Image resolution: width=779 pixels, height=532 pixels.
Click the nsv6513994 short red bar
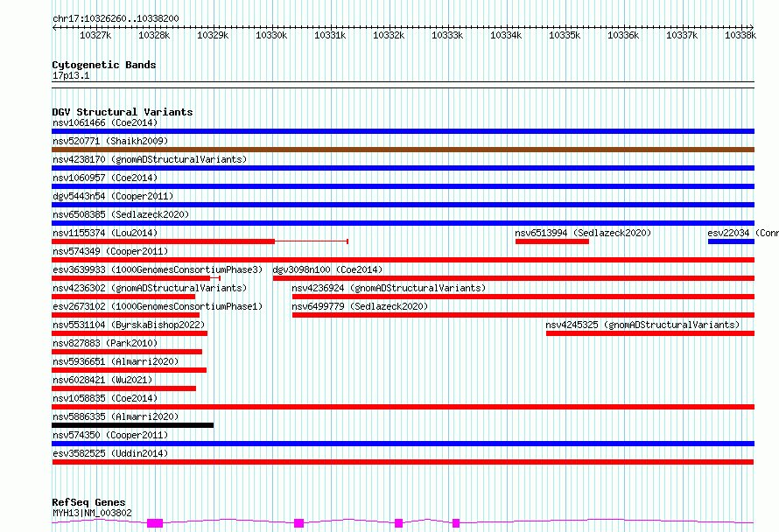point(552,241)
